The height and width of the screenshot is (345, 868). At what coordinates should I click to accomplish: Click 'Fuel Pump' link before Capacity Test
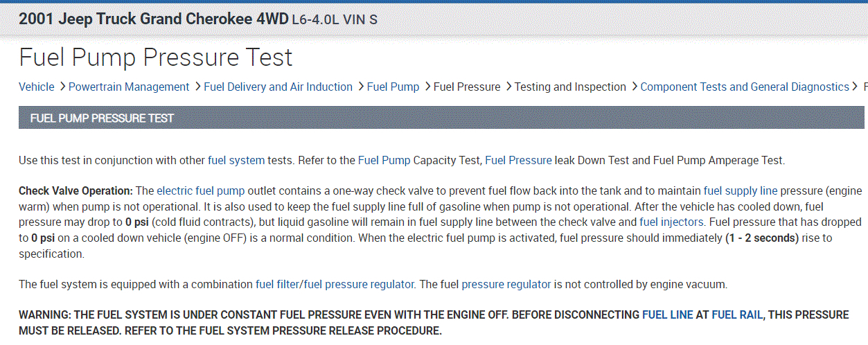[384, 160]
